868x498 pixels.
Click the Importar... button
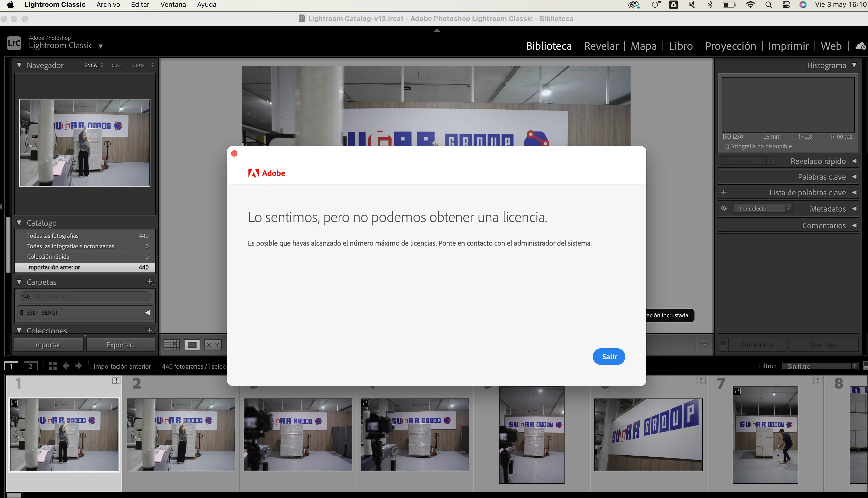point(49,345)
